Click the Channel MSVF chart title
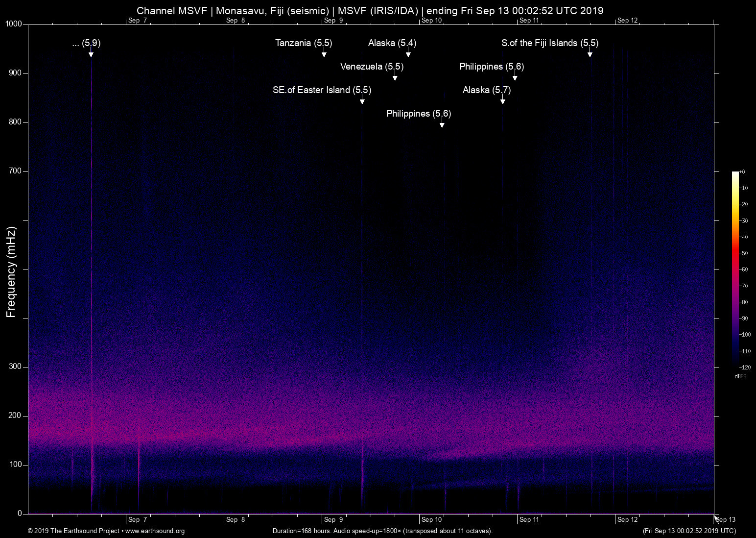 [x=370, y=10]
